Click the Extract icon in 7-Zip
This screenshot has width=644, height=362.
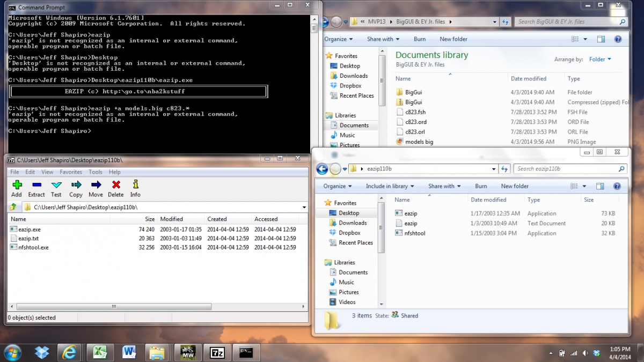click(36, 184)
